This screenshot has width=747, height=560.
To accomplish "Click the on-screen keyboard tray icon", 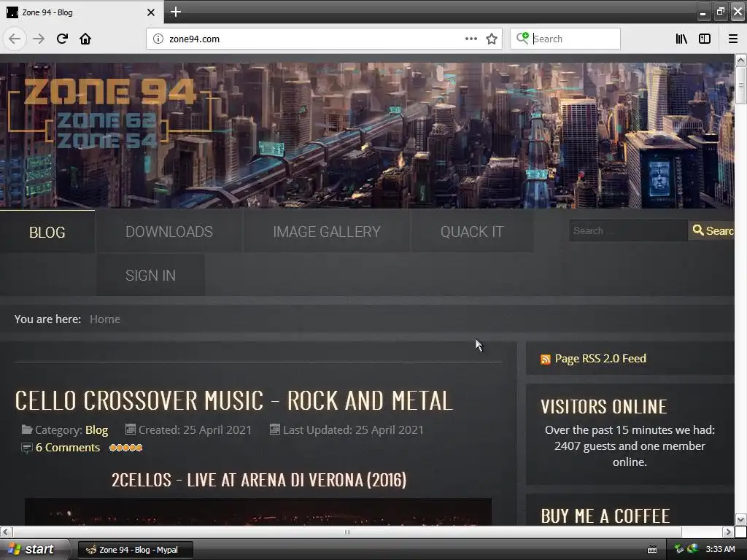I will [x=652, y=550].
